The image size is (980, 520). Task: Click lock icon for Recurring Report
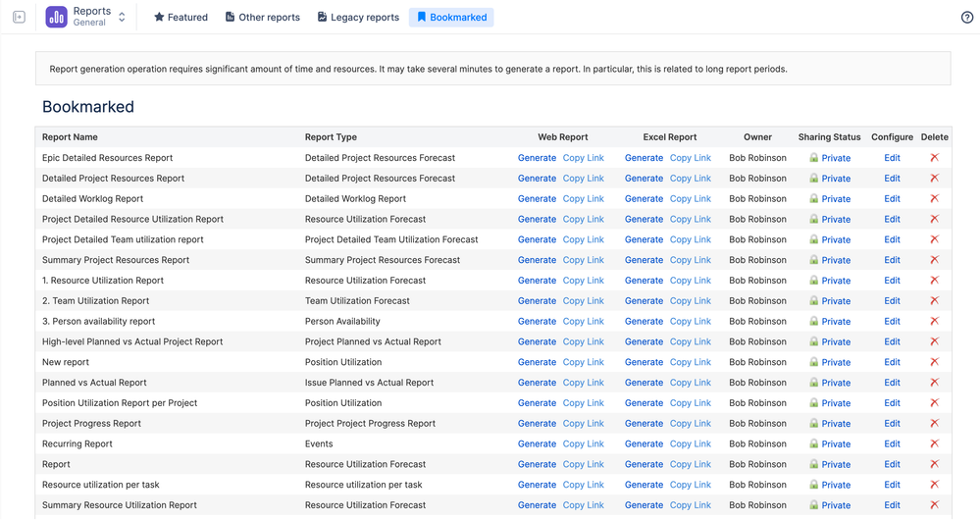[814, 443]
